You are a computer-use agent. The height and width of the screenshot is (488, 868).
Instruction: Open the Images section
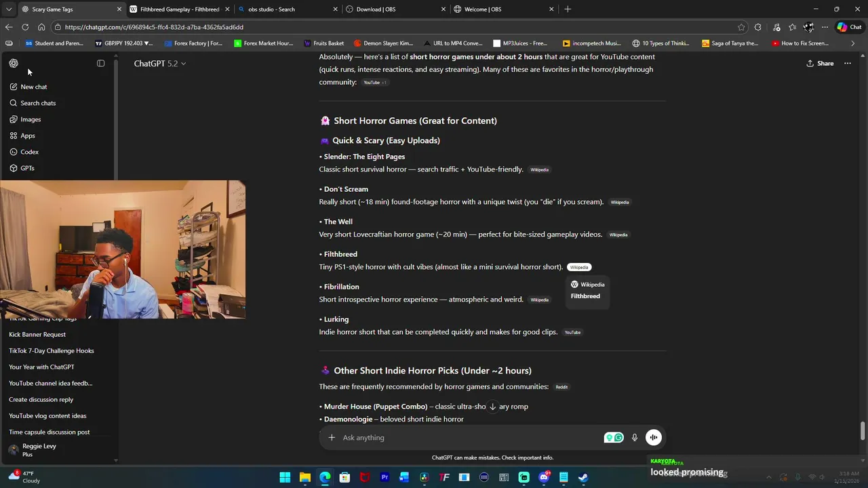(31, 119)
